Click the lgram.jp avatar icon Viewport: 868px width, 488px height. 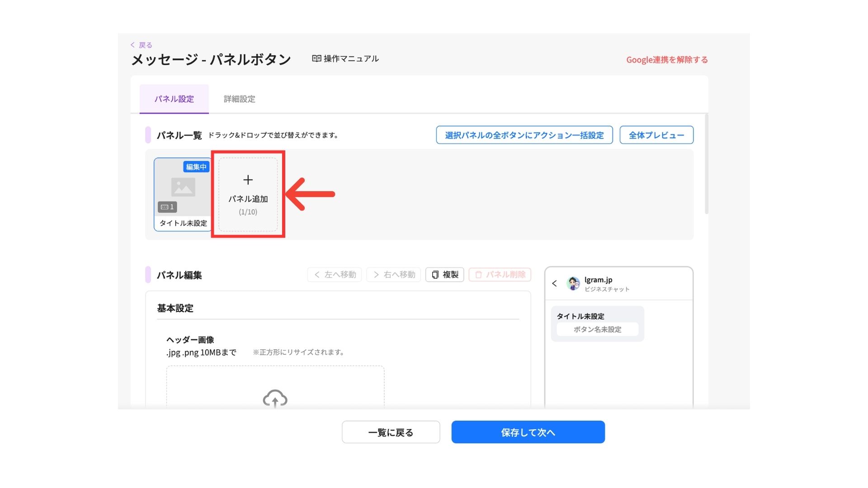click(573, 283)
